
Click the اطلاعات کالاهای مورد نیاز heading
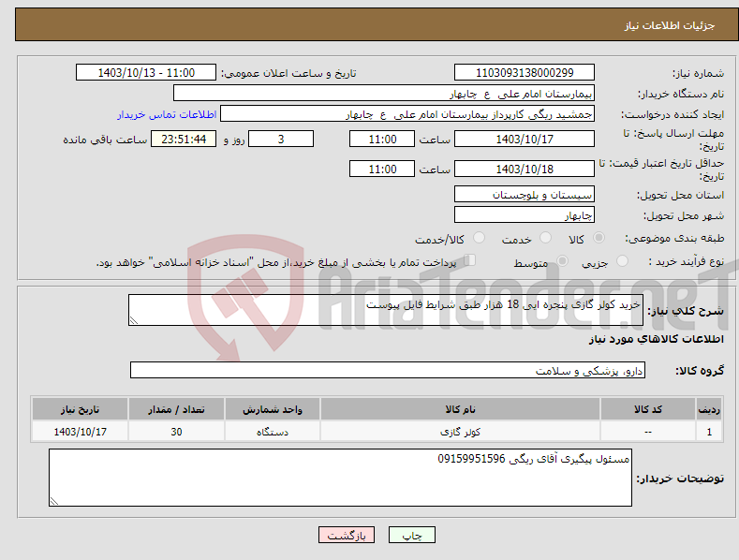point(656,339)
